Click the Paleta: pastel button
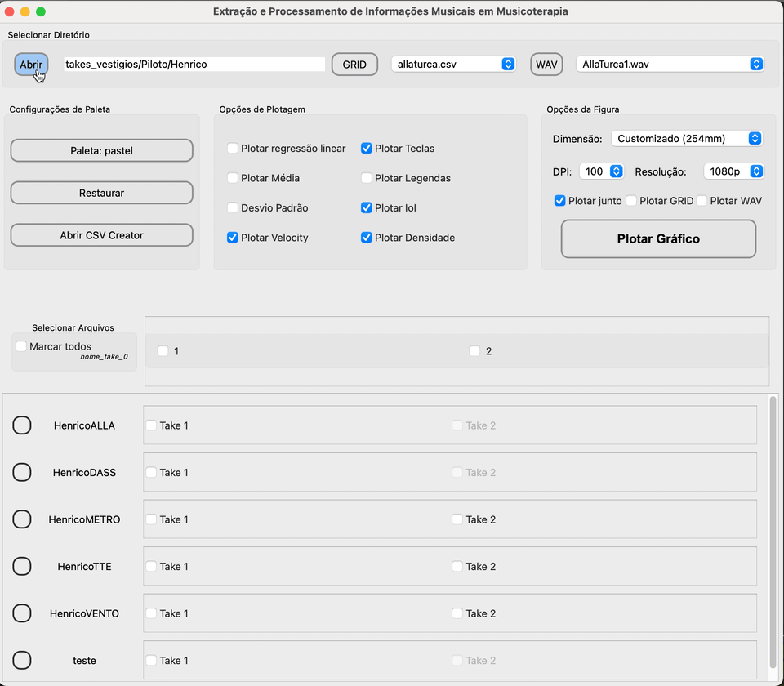This screenshot has height=686, width=784. pyautogui.click(x=102, y=151)
